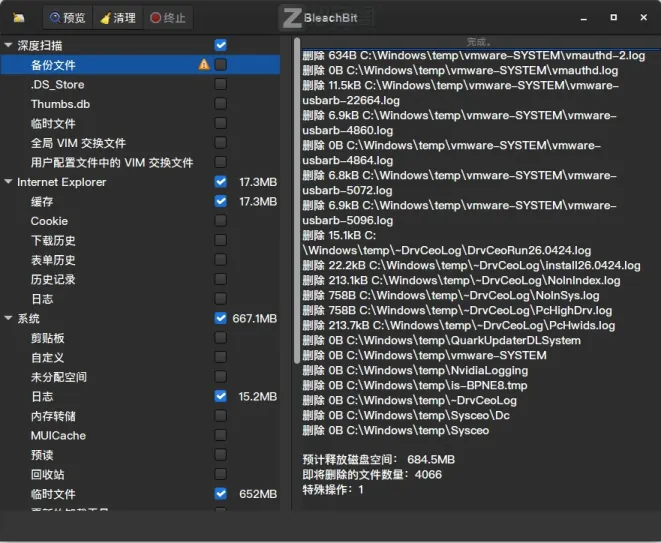Uncheck the Internet Explorer category checkbox
The height and width of the screenshot is (543, 661).
pyautogui.click(x=220, y=182)
